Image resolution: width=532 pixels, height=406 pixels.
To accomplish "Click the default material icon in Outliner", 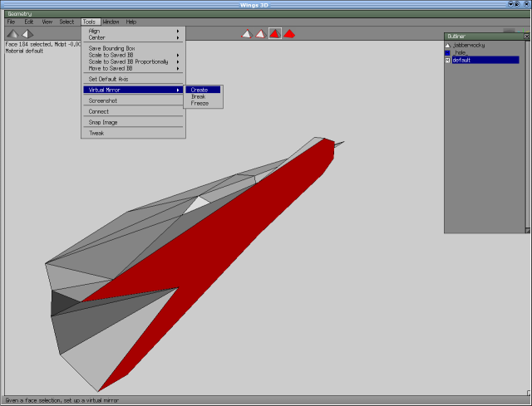I will tap(448, 60).
